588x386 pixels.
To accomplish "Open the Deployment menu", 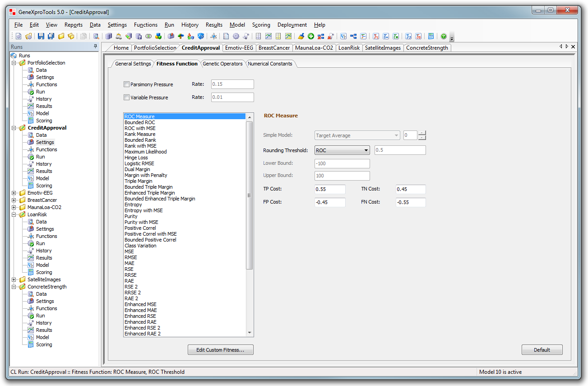I will [x=292, y=25].
